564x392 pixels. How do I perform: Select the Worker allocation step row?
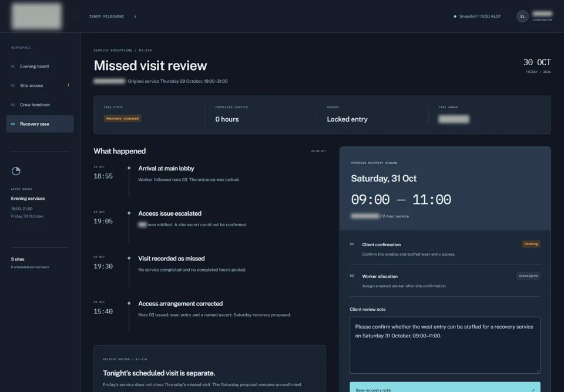tap(445, 281)
